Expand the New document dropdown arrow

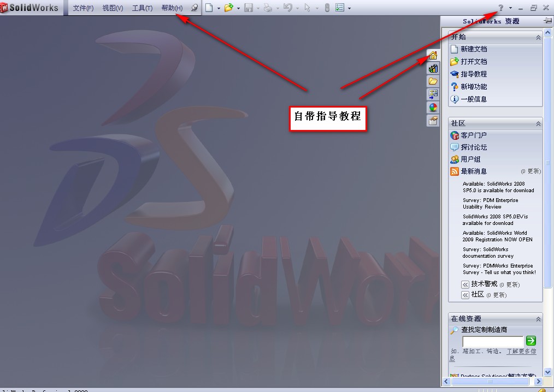(x=219, y=8)
